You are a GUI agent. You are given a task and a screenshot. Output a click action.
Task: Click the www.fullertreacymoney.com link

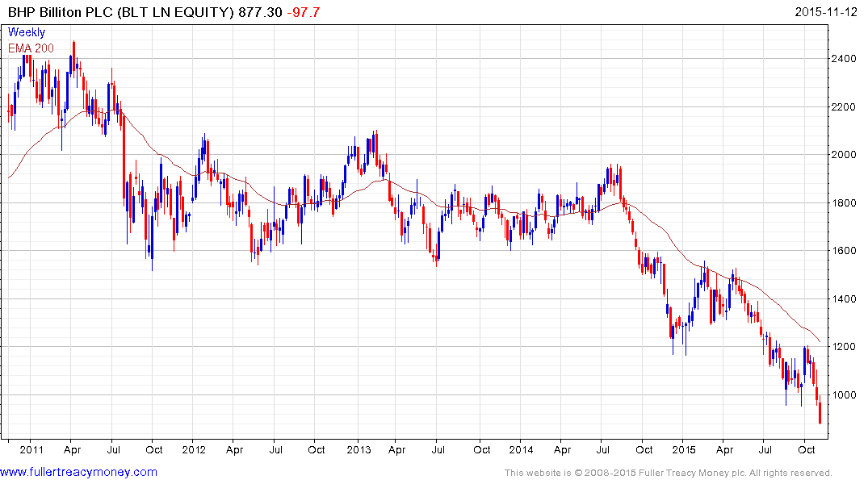tap(78, 473)
